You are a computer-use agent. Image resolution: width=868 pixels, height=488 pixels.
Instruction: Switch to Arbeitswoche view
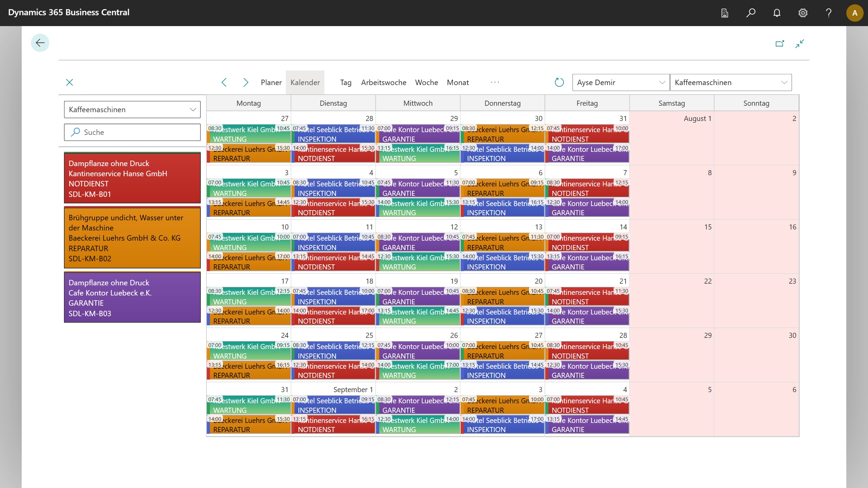pyautogui.click(x=383, y=82)
